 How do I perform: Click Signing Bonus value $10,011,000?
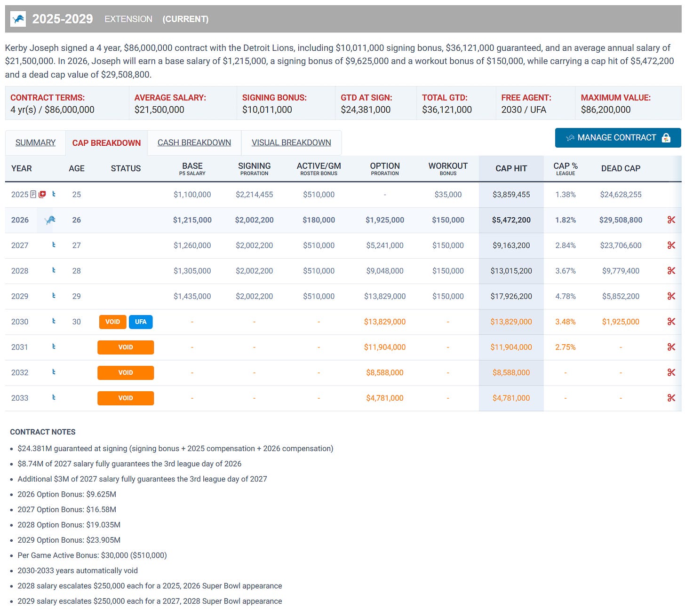click(267, 110)
